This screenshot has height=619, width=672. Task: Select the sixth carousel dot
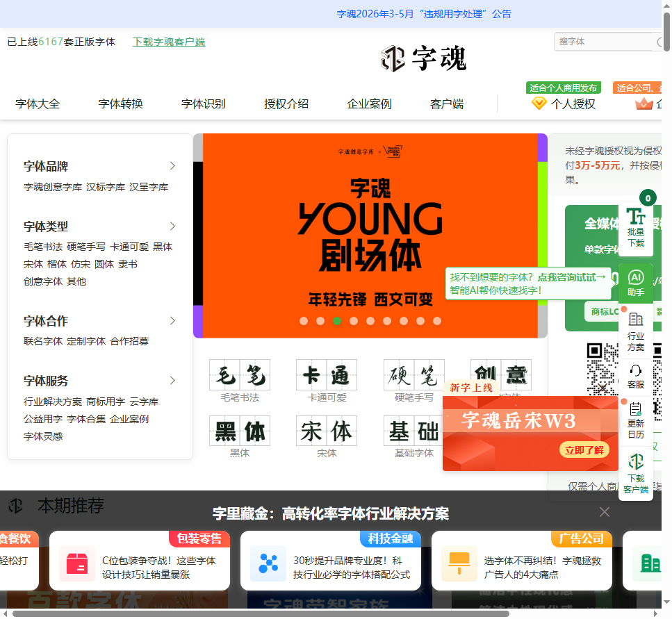point(387,321)
